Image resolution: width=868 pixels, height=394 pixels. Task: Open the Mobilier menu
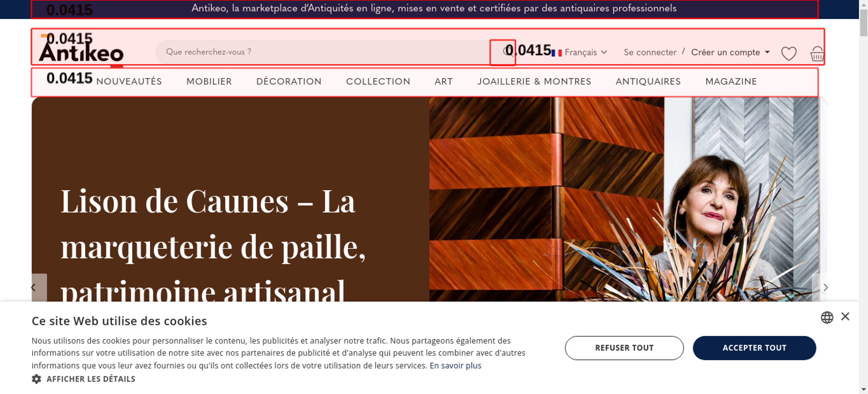(x=209, y=82)
